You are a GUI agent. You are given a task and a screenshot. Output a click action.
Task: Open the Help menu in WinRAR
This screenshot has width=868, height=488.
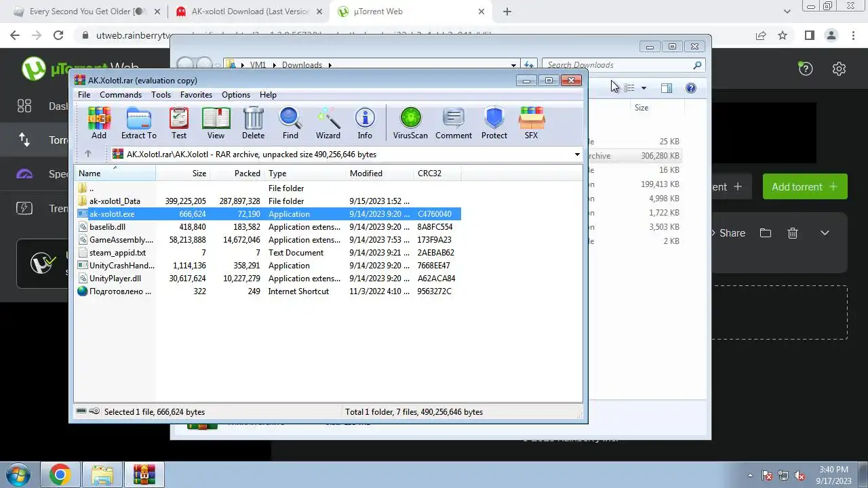pos(268,95)
